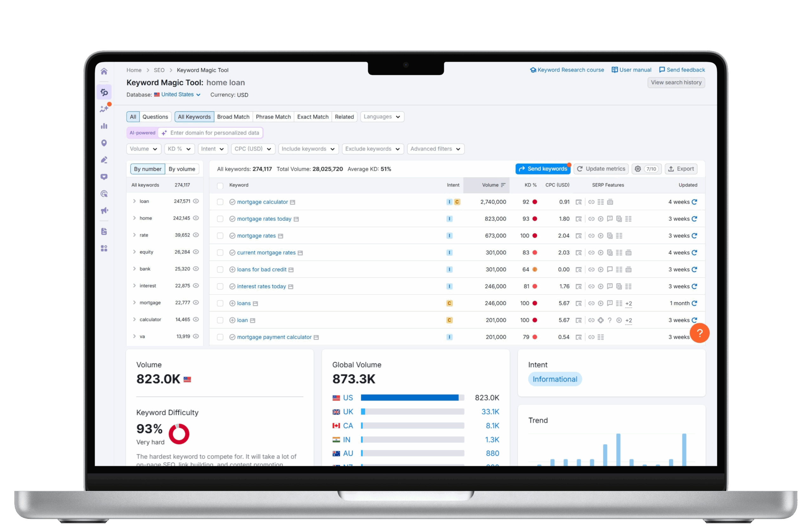The image size is (812, 528).
Task: Toggle eye icon for equity group
Action: (x=196, y=252)
